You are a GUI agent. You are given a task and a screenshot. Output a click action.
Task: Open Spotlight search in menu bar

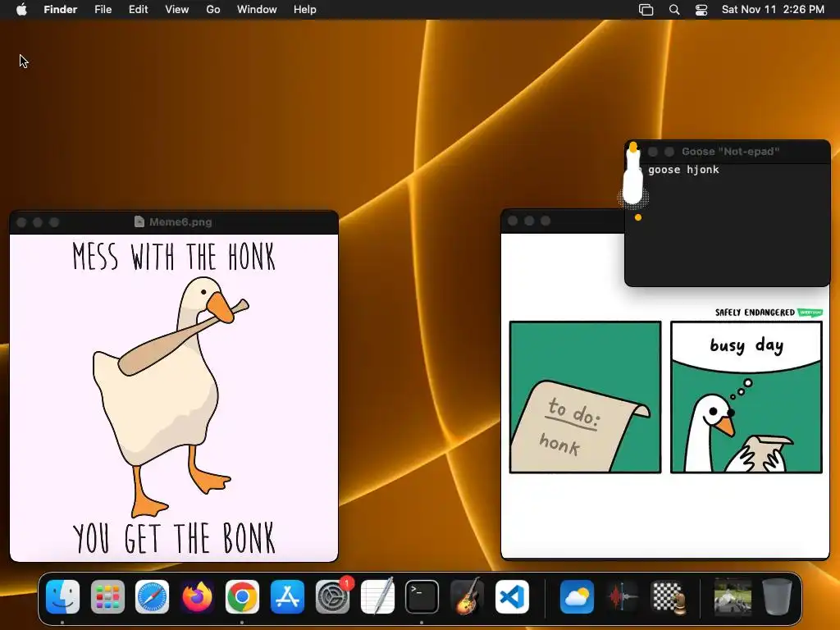pyautogui.click(x=674, y=10)
